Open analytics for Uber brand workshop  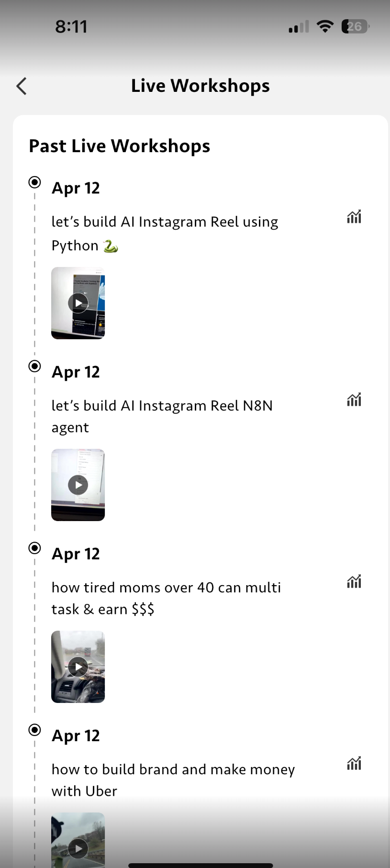354,763
